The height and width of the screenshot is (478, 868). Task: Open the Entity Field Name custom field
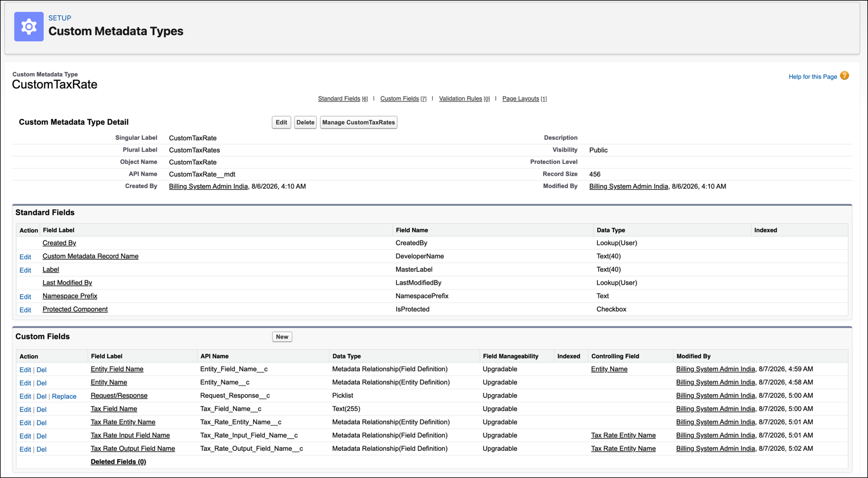117,369
